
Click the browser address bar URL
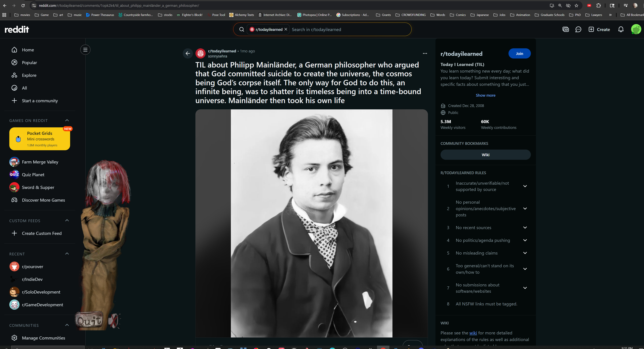tap(119, 5)
